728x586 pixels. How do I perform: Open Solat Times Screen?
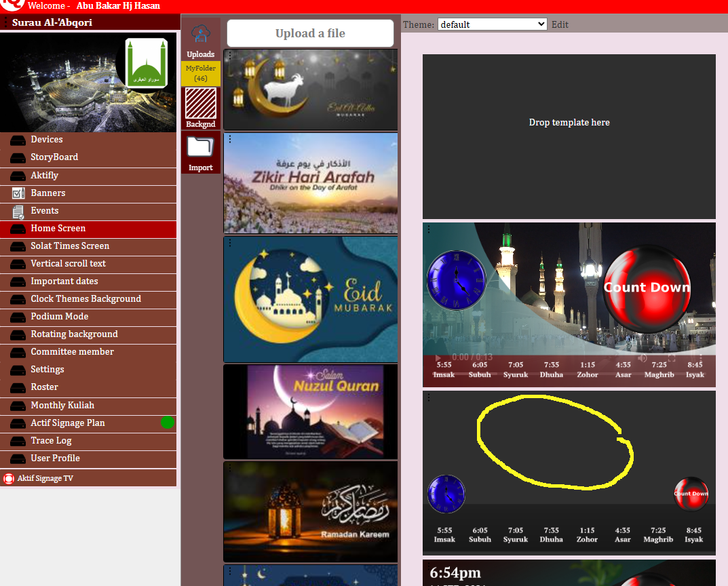[88, 246]
